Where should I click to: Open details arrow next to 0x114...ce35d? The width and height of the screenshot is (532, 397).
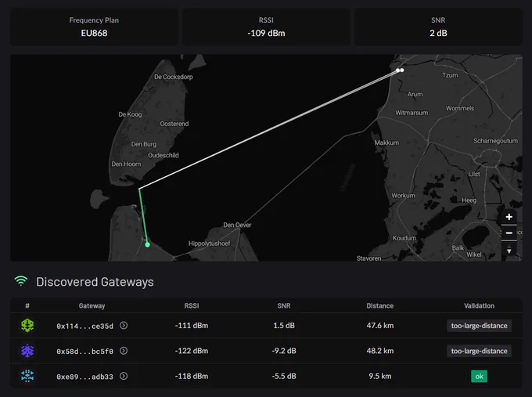(124, 325)
